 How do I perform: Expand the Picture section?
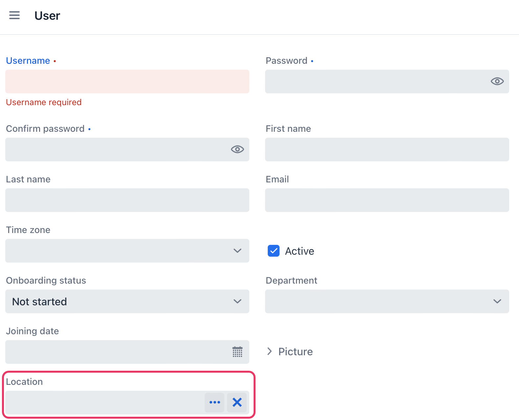290,352
